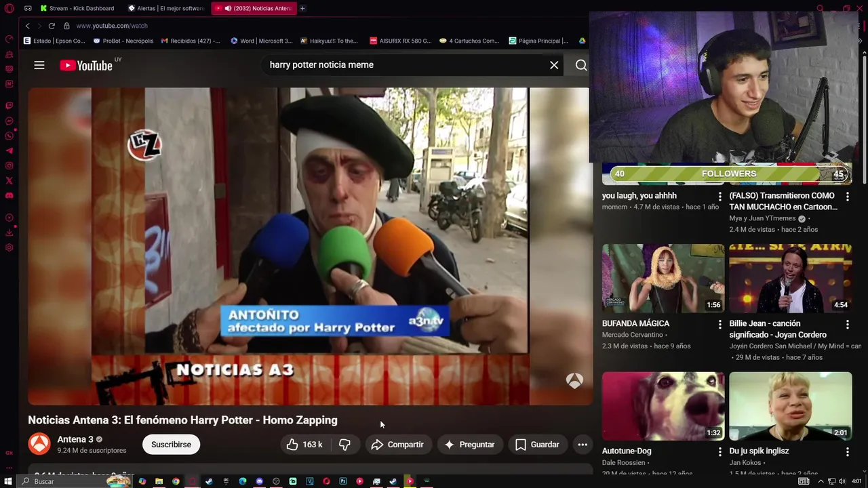Screen dimensions: 868x488
Task: Click the video title text
Action: pos(182,420)
